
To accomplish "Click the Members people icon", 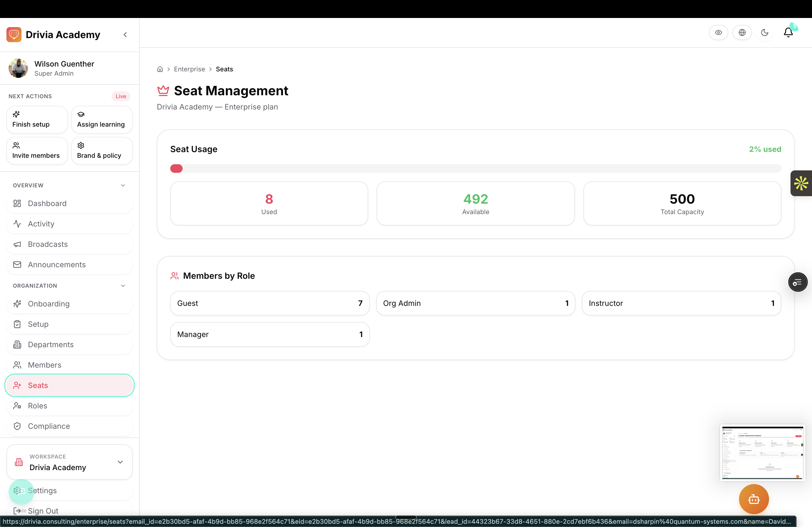I will click(x=17, y=365).
